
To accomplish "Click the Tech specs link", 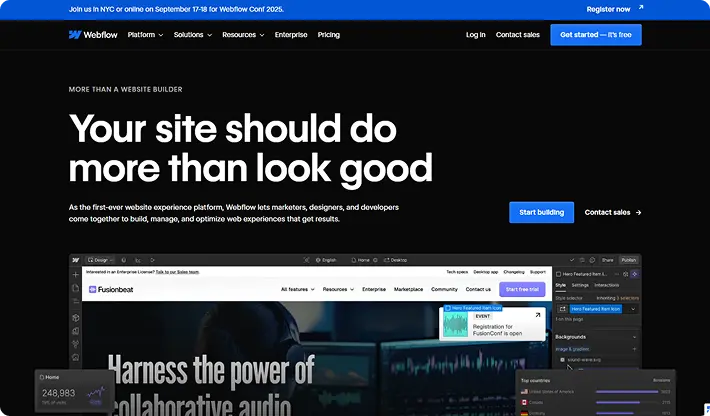I will (457, 272).
